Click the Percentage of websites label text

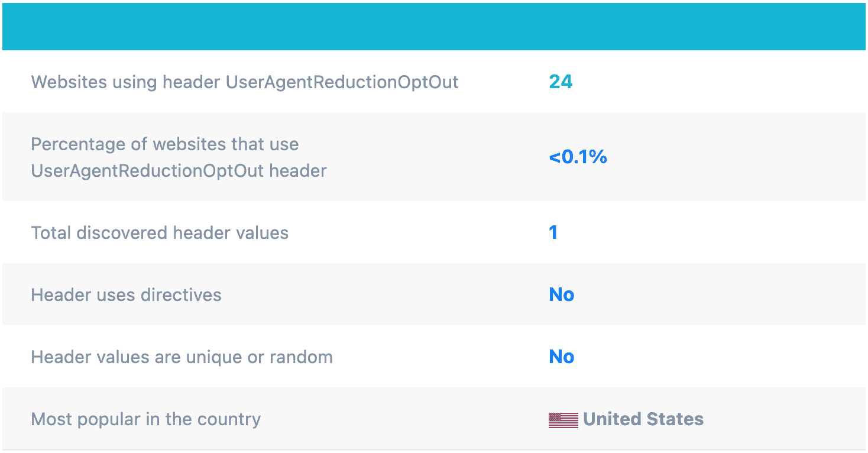179,157
